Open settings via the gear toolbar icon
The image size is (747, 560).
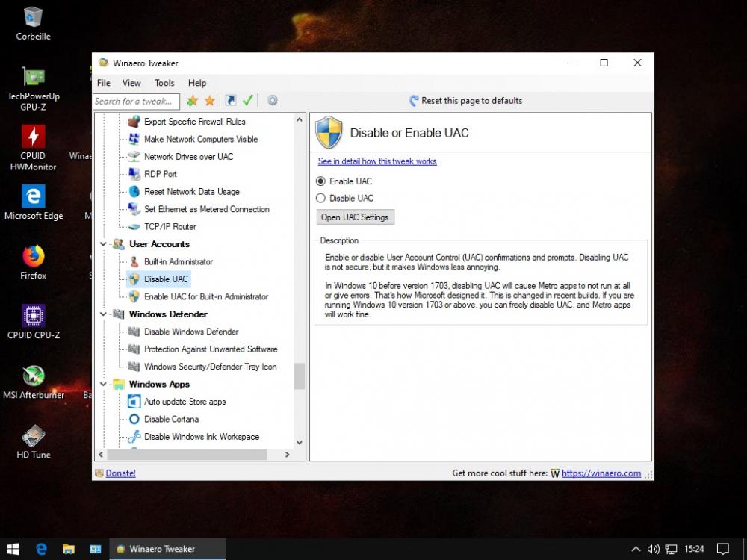[273, 101]
